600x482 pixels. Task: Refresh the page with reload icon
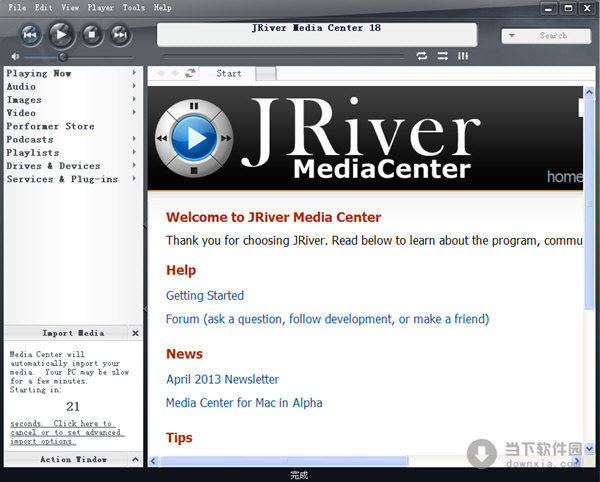point(190,73)
